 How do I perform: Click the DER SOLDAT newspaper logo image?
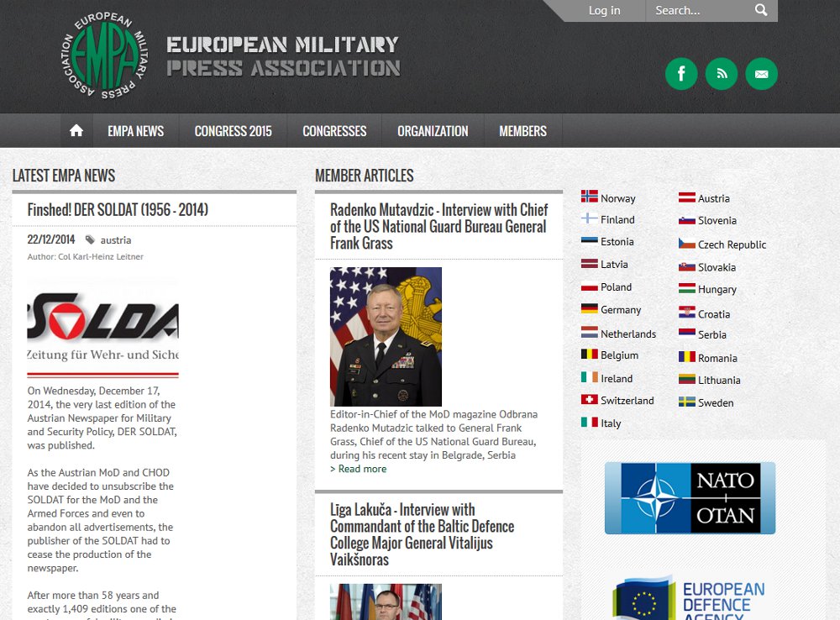click(x=102, y=328)
